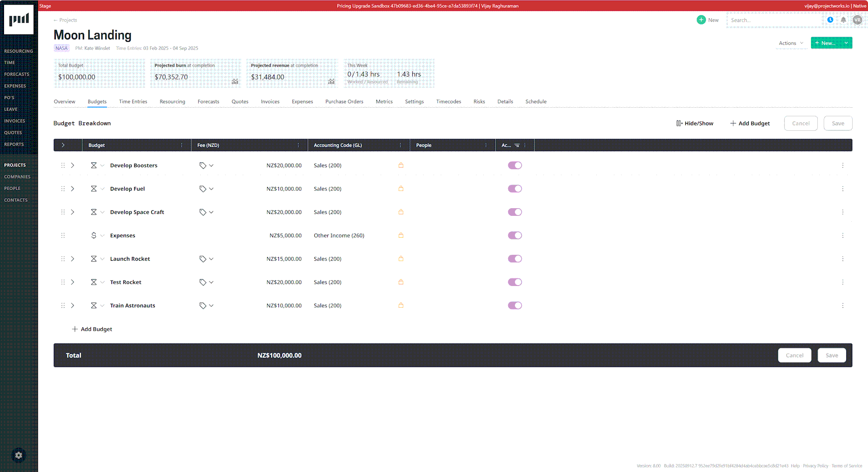Click the search field

[x=774, y=20]
